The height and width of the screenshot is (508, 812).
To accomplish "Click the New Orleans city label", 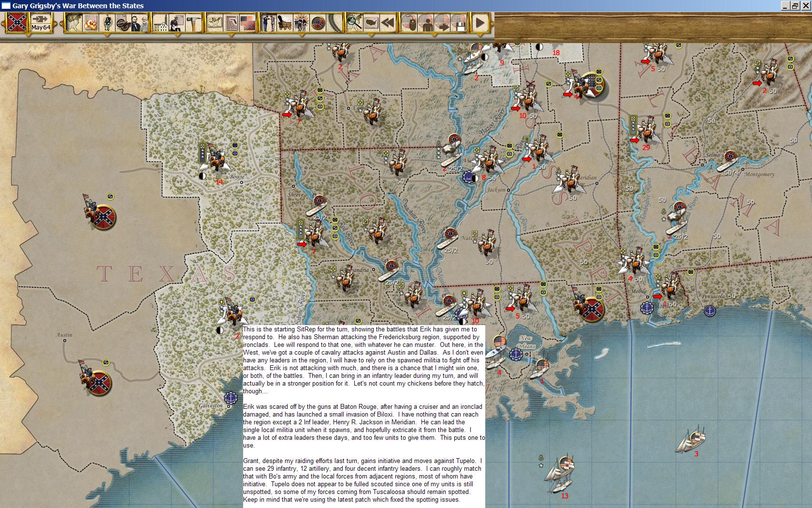I will [x=526, y=342].
